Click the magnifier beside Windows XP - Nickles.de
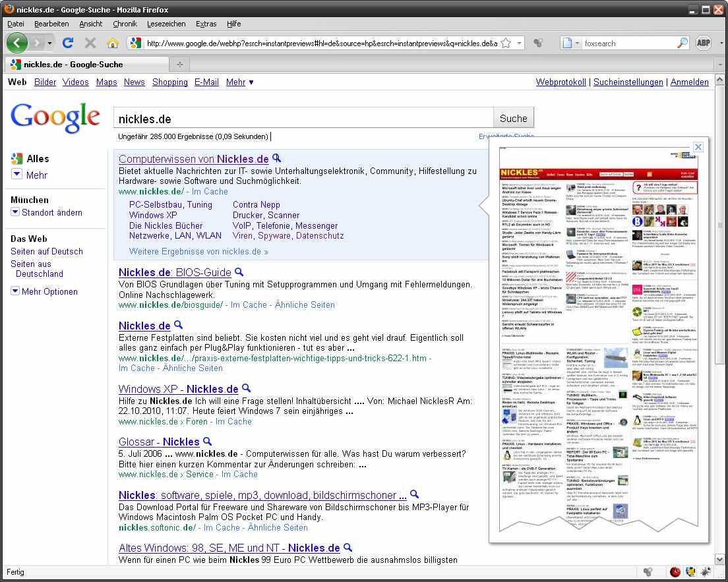The width and height of the screenshot is (728, 582). pyautogui.click(x=247, y=388)
